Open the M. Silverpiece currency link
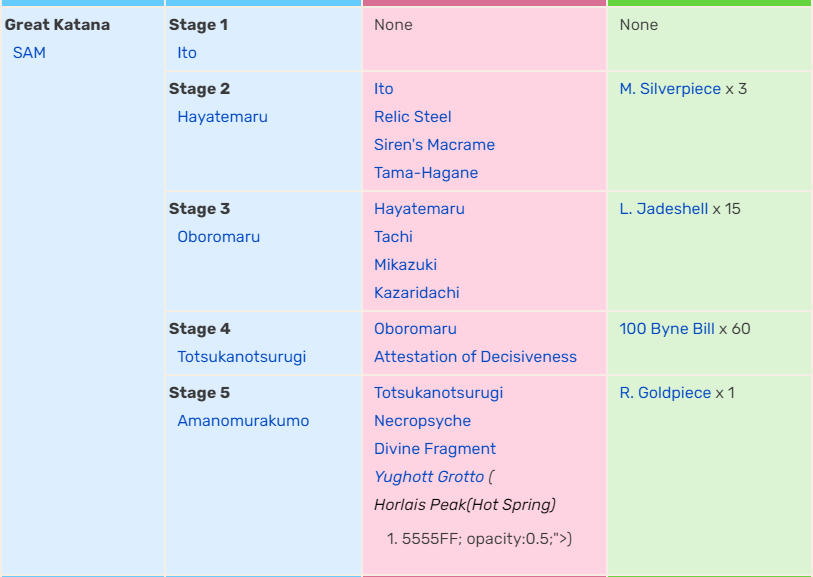Image resolution: width=813 pixels, height=577 pixels. [x=670, y=89]
